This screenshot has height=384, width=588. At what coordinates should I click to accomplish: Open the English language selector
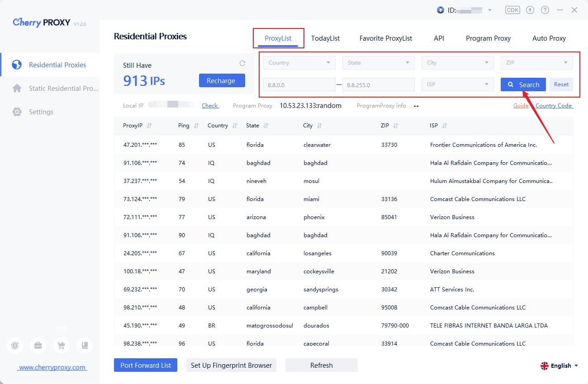coord(560,365)
